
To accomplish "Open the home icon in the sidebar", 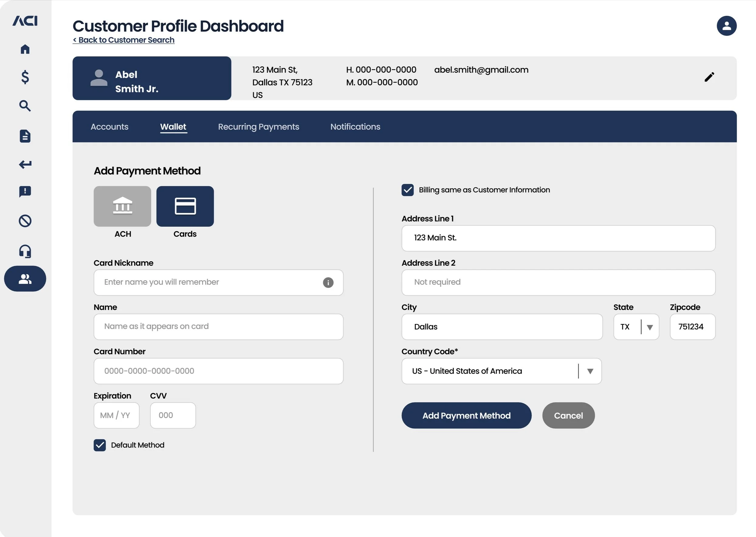I will click(x=25, y=49).
